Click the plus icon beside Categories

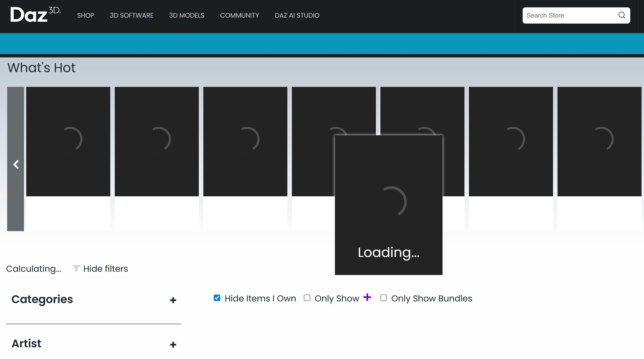[173, 300]
